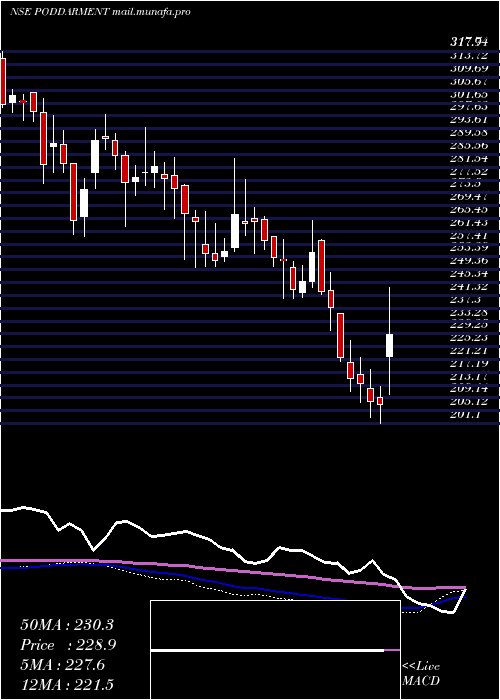The height and width of the screenshot is (700, 500).
Task: Click the 205.12 price axis label
Action: (469, 402)
